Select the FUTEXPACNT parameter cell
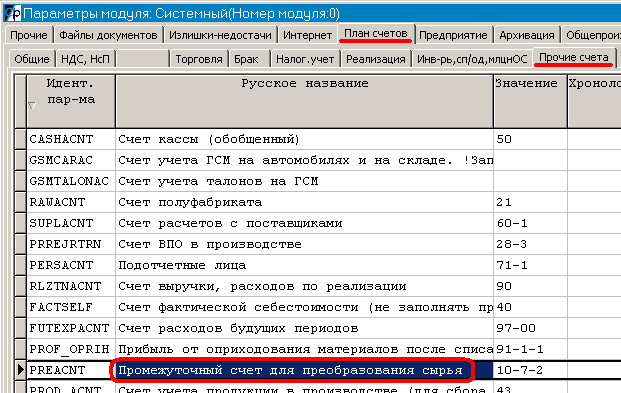This screenshot has height=393, width=621. coord(70,328)
